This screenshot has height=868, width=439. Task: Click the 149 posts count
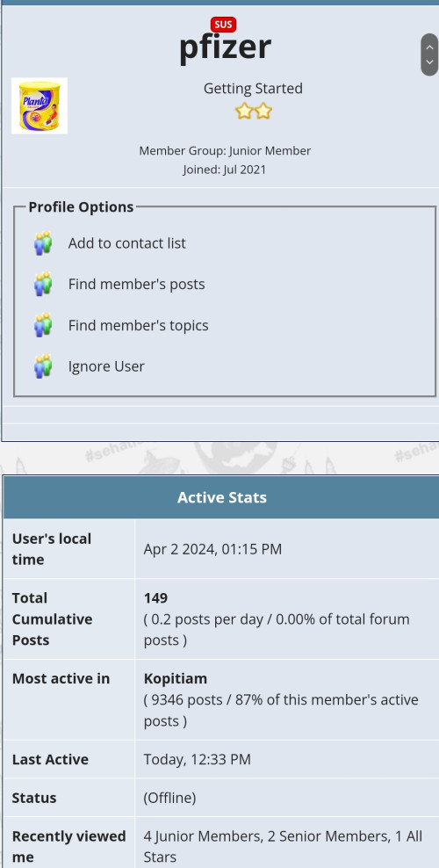pos(155,598)
